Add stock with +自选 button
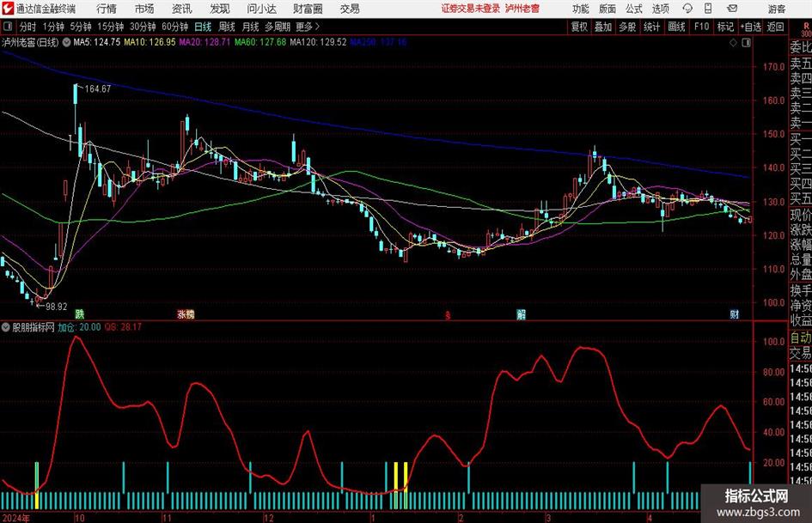This screenshot has width=812, height=523. pyautogui.click(x=751, y=27)
